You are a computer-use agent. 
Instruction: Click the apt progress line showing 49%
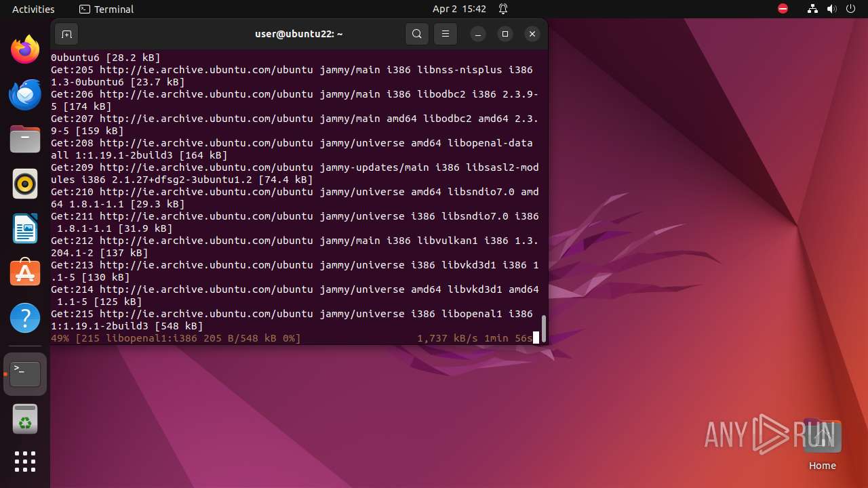coord(292,338)
